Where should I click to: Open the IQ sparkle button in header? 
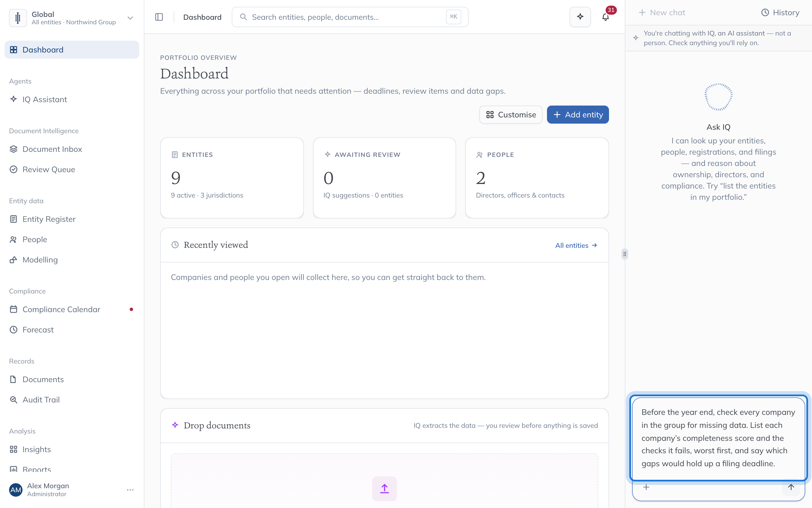coord(580,17)
